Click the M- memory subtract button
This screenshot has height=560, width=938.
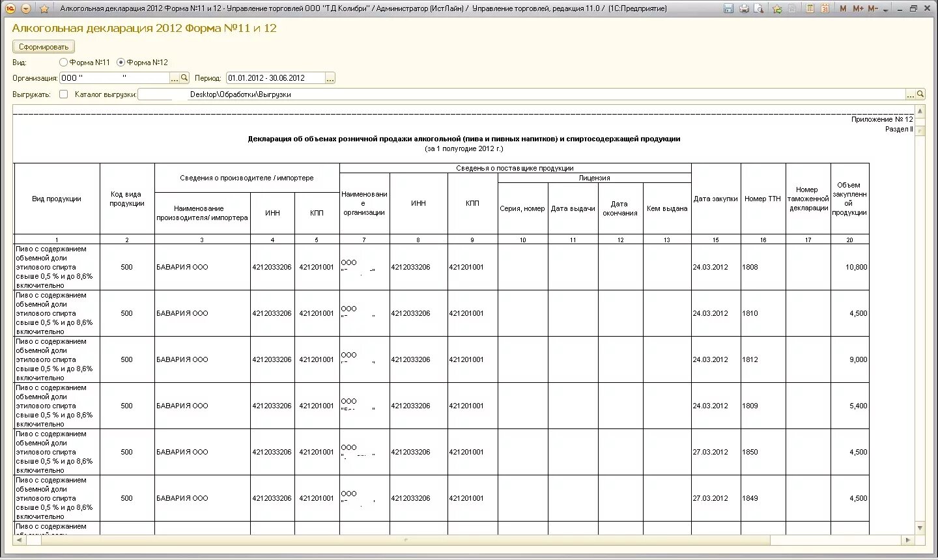pyautogui.click(x=873, y=8)
